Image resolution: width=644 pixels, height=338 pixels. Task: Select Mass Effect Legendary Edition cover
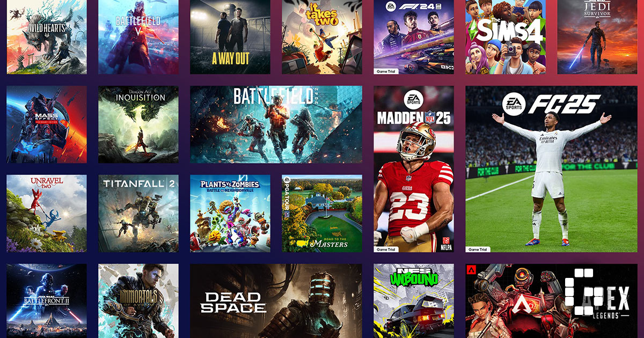point(47,124)
